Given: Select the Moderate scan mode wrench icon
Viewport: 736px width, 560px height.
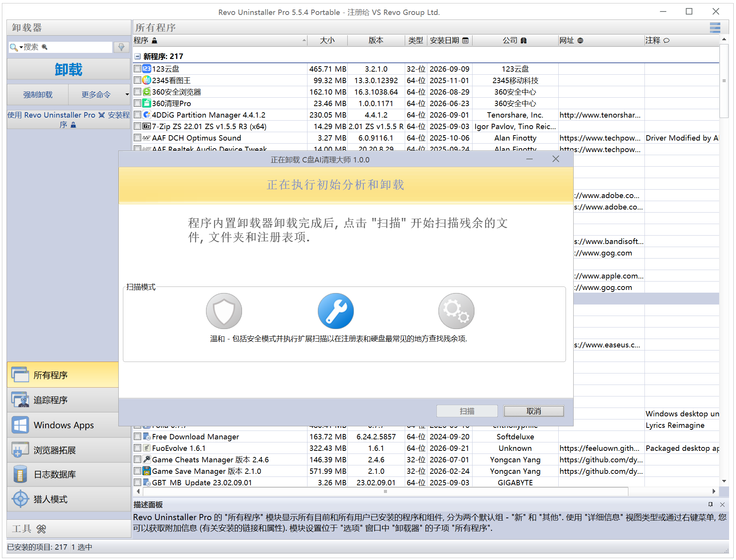Looking at the screenshot, I should [x=336, y=311].
